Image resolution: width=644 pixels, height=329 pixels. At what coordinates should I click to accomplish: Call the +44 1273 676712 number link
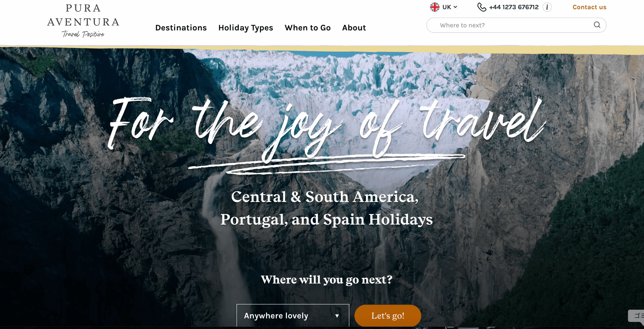[x=514, y=7]
